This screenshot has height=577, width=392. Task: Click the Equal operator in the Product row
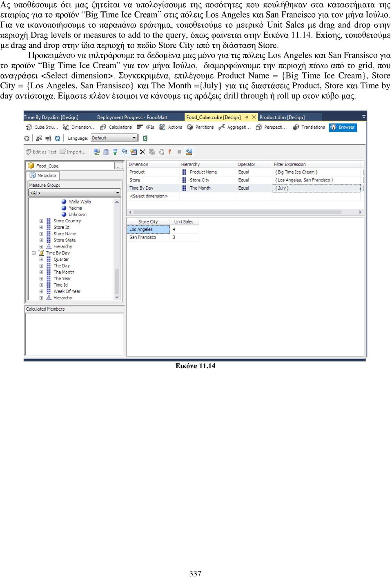243,172
